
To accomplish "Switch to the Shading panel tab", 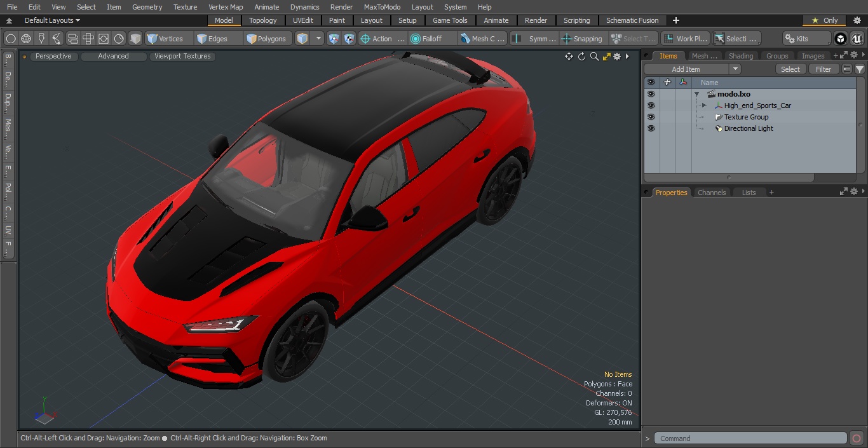I will pos(740,56).
